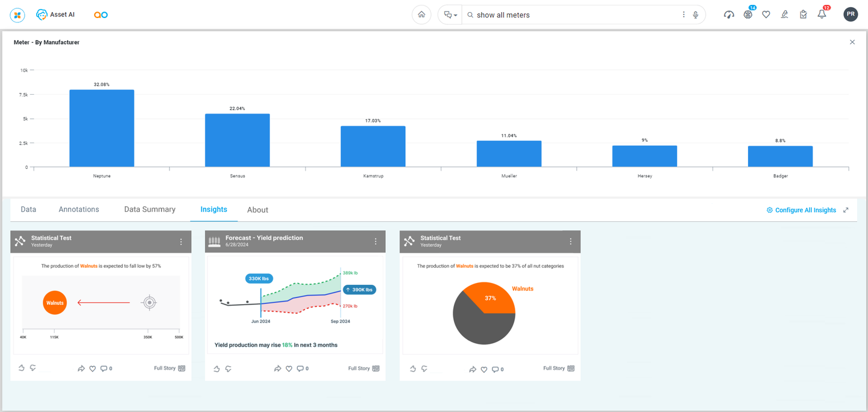The width and height of the screenshot is (868, 412).
Task: Click Configure All Insights link
Action: (x=801, y=210)
